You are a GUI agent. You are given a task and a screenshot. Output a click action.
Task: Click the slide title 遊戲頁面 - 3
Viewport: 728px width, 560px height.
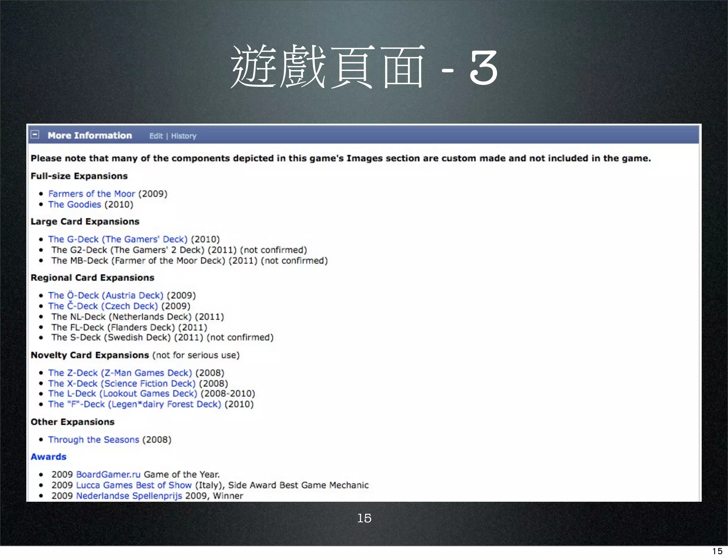point(364,68)
